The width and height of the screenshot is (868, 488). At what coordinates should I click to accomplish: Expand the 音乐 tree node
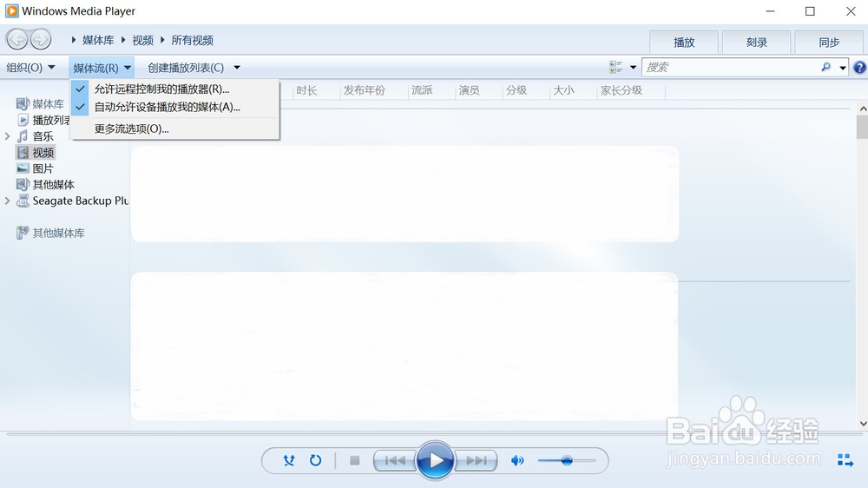7,135
